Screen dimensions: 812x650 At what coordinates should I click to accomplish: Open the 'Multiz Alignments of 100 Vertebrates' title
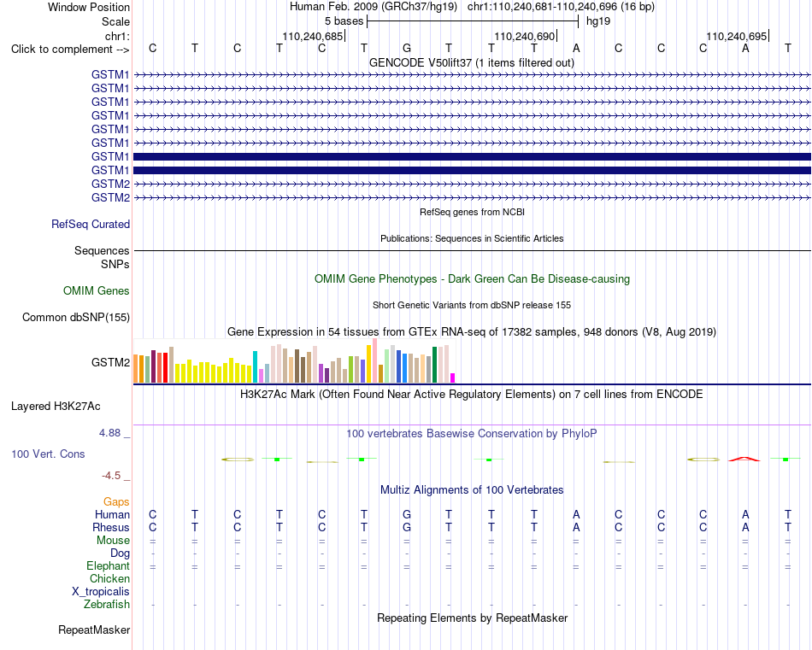pos(472,490)
